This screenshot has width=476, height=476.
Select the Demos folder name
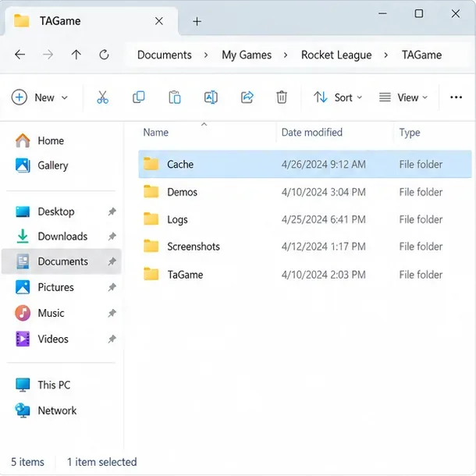(182, 192)
